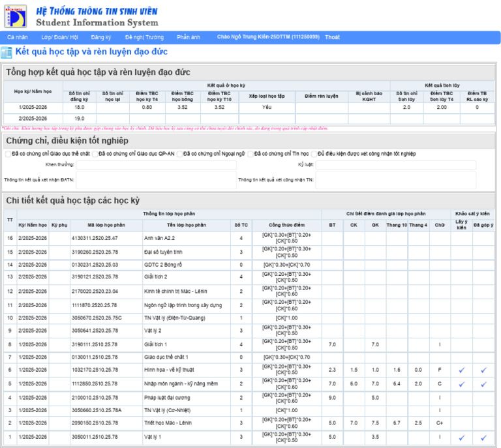Image resolution: width=501 pixels, height=448 pixels.
Task: Click the 19.0 registered credits cell
Action: [79, 119]
